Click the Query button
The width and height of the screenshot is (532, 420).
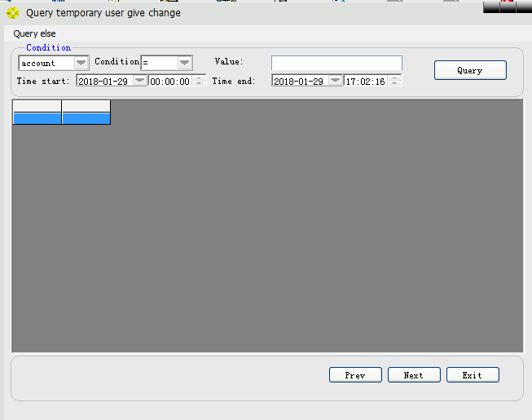point(470,70)
